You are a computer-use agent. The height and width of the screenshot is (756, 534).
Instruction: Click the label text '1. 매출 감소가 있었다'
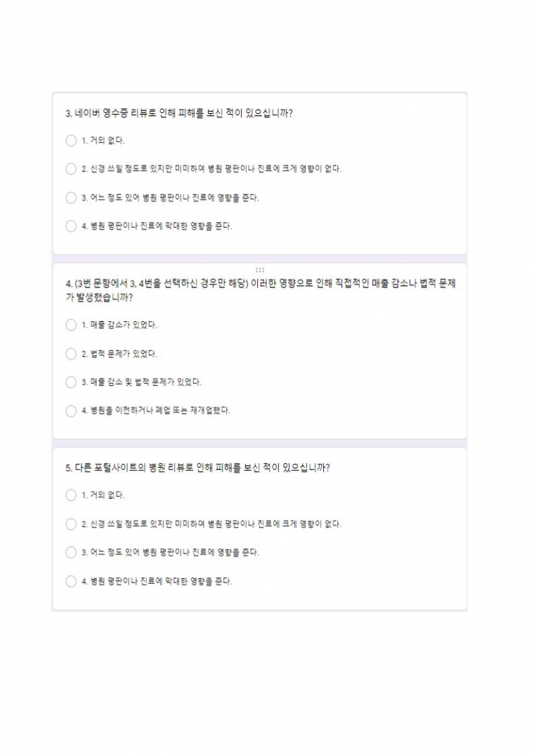point(119,325)
